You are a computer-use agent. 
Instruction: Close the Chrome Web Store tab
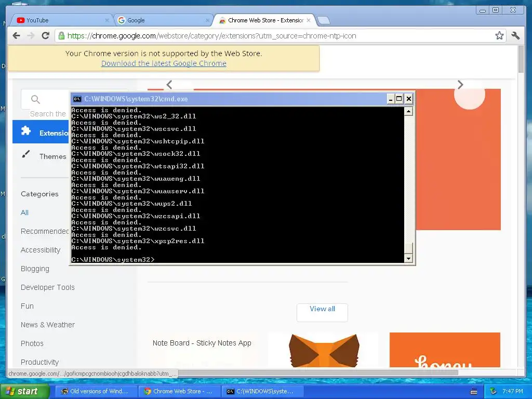[x=309, y=20]
